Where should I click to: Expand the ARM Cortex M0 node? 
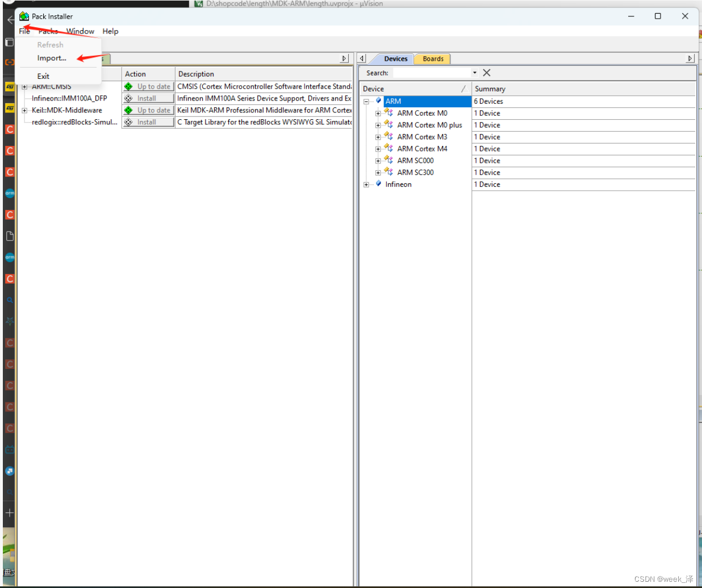pos(378,114)
